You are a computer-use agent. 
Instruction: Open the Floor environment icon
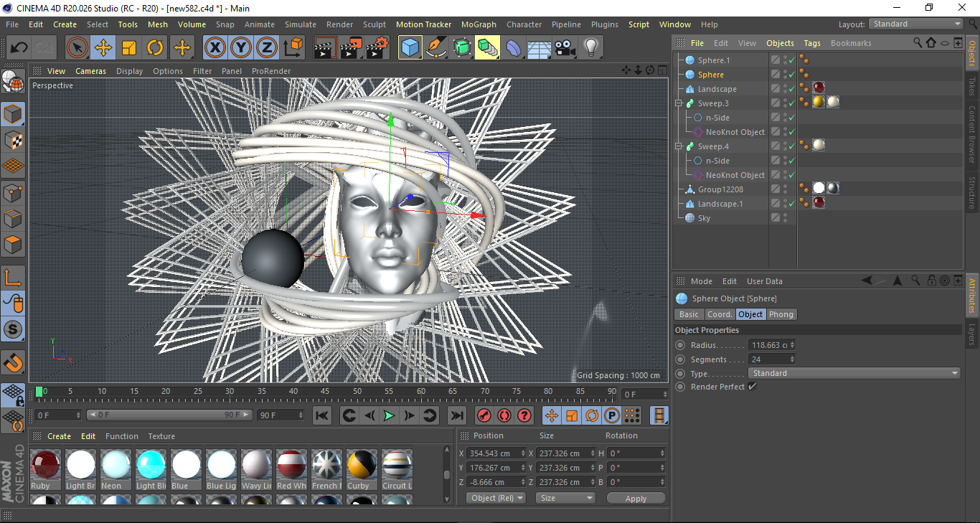pos(540,48)
